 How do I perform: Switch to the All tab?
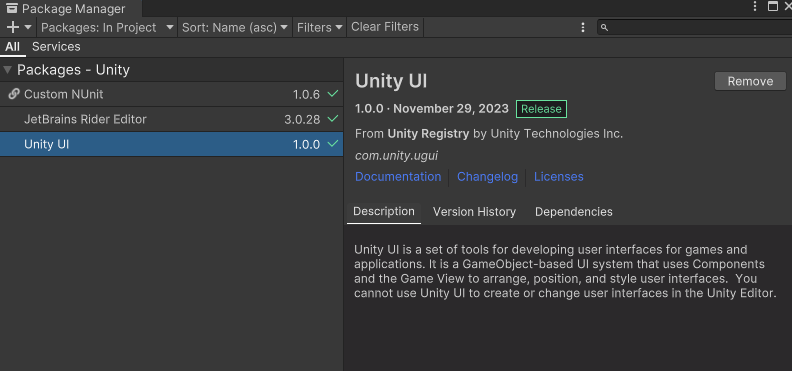pos(12,47)
